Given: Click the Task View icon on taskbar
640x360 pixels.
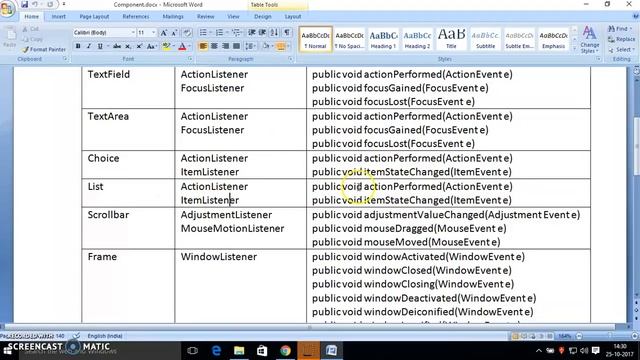Looking at the screenshot, I should click(x=193, y=350).
